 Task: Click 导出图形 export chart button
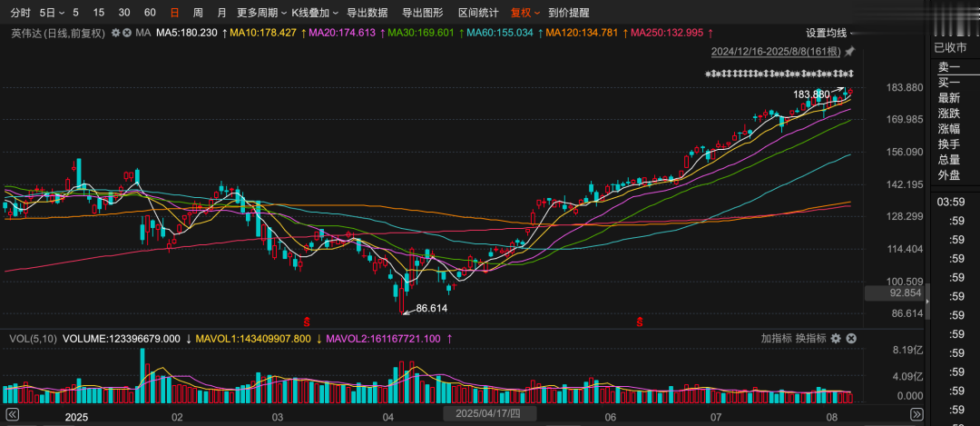[423, 13]
